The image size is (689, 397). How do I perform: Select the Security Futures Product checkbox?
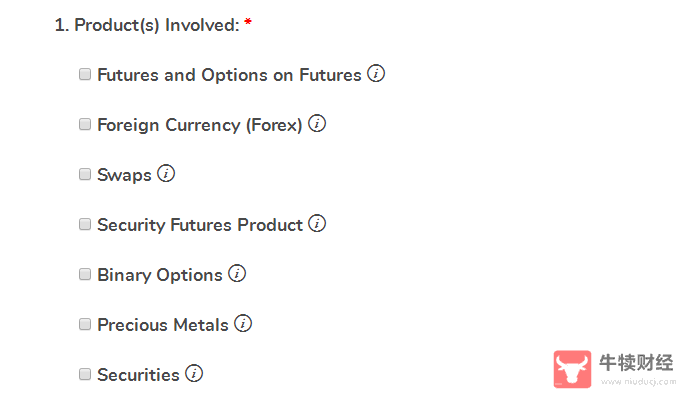(x=85, y=224)
